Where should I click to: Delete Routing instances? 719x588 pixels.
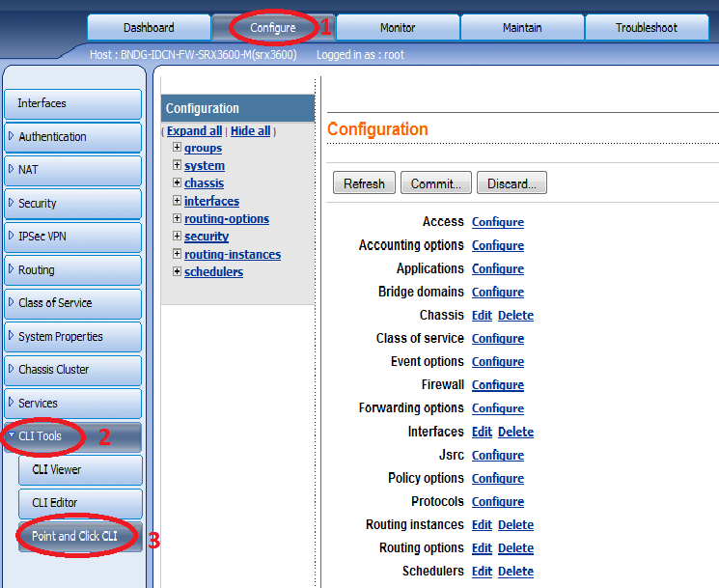516,525
